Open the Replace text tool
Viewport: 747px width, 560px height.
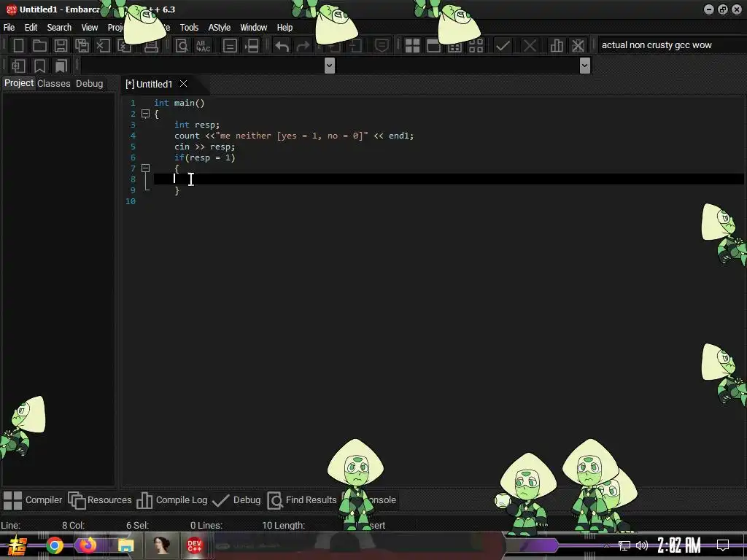point(203,46)
